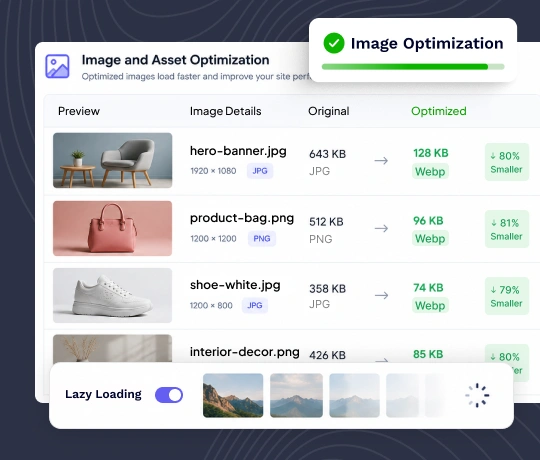The height and width of the screenshot is (460, 540).
Task: Click the 1200 × 800 dimensions text
Action: click(211, 306)
